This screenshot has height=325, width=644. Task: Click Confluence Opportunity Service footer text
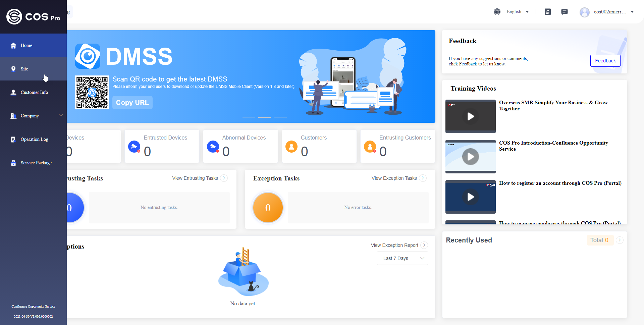pyautogui.click(x=33, y=307)
